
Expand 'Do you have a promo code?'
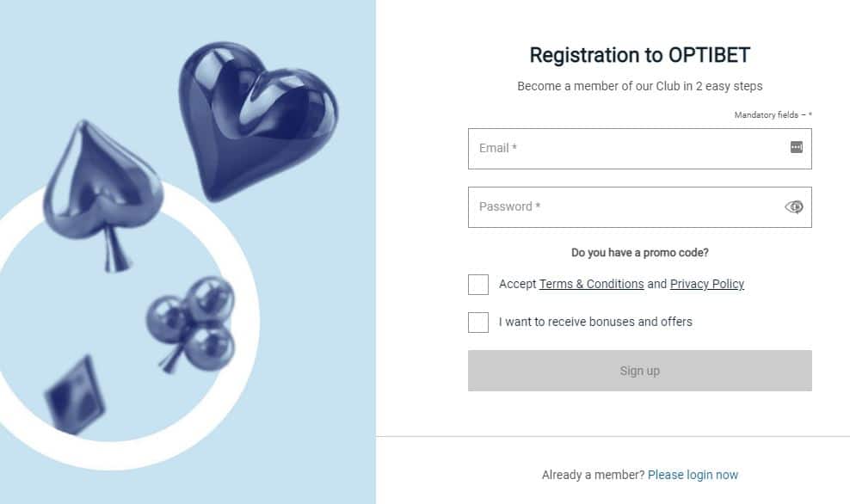click(639, 253)
